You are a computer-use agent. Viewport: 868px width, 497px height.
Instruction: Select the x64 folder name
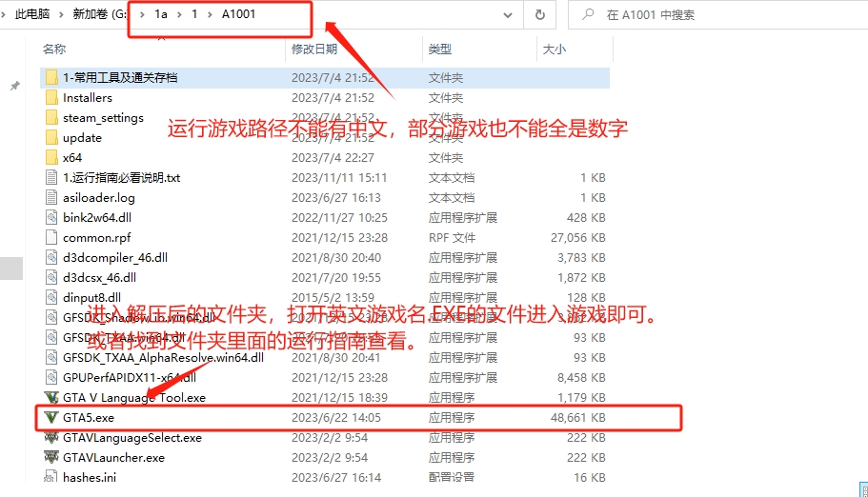72,158
